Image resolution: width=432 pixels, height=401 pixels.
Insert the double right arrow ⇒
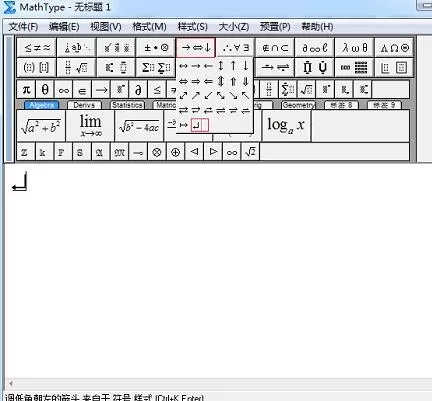[196, 81]
